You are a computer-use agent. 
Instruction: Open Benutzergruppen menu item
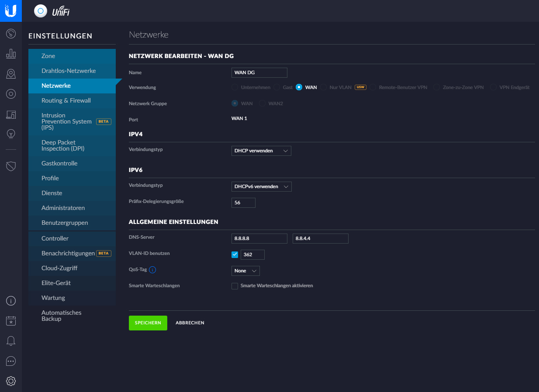(72, 223)
